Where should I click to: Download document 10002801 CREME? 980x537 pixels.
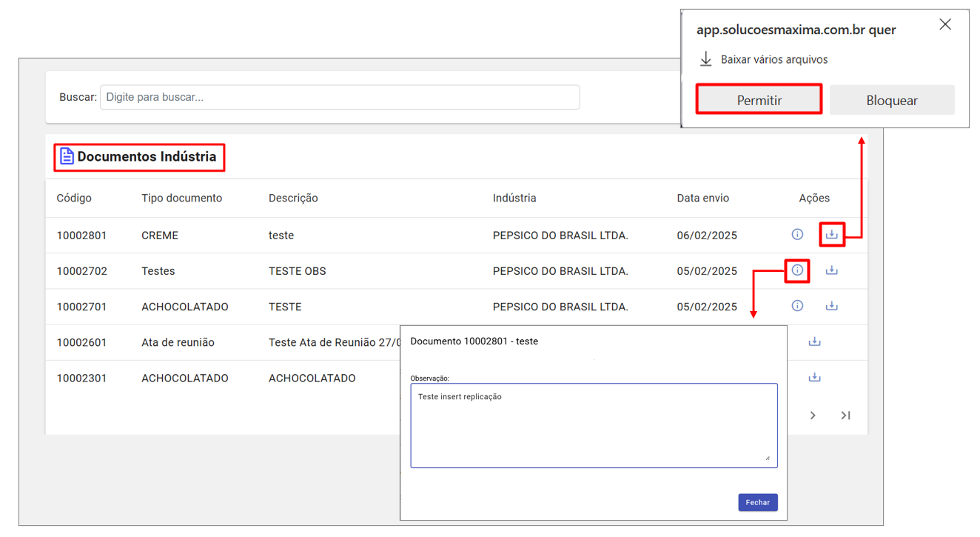coord(831,235)
